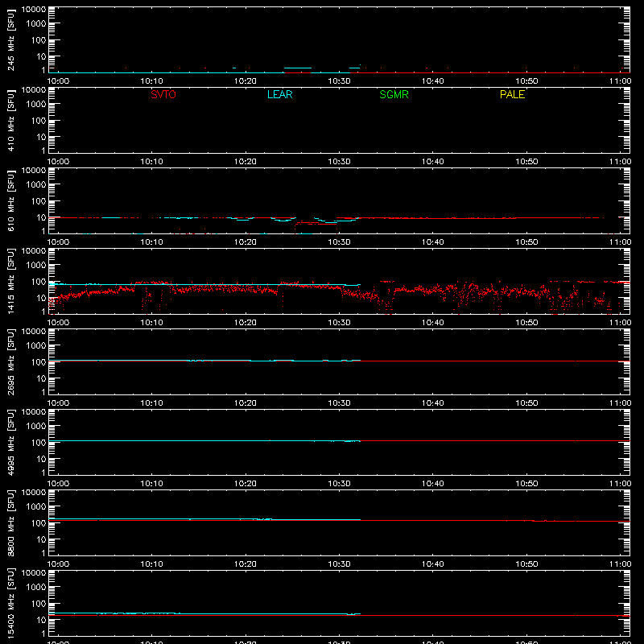Select the '4995 MHz [SFU]' axis title

[x=10, y=443]
